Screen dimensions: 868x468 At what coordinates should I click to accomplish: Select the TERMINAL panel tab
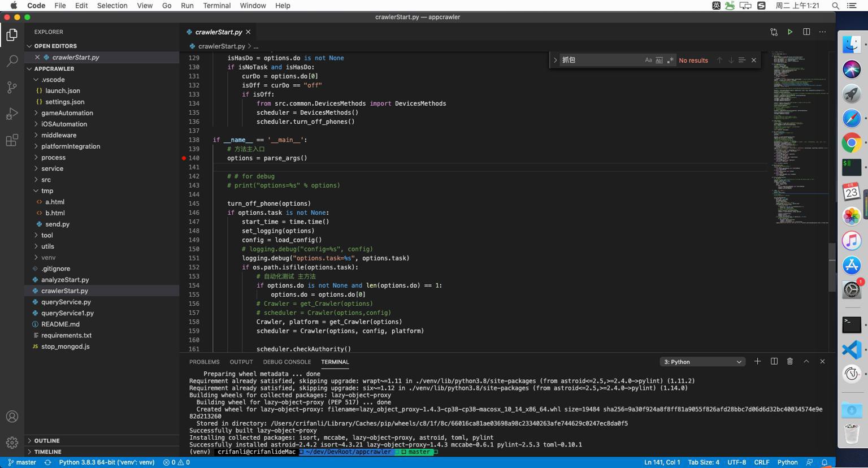335,362
